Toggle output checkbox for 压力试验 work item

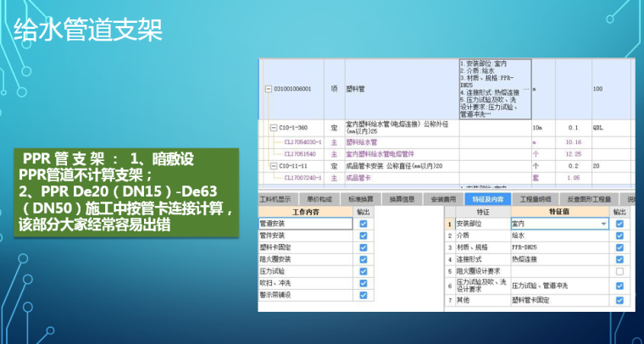click(x=364, y=271)
